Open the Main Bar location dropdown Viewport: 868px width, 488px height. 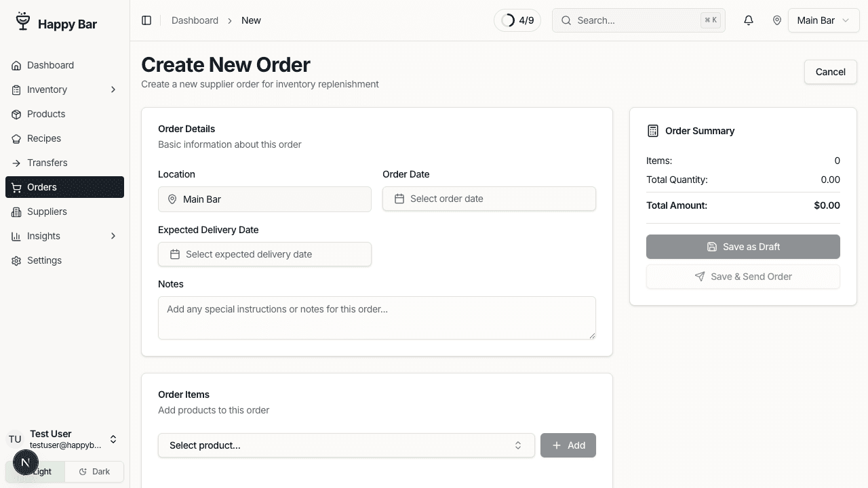823,20
